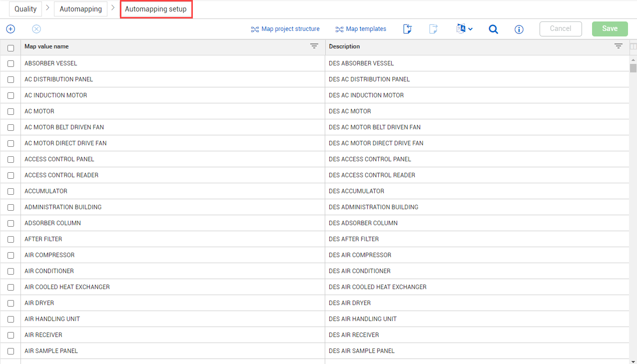Expand the language translation dropdown
637x364 pixels.
pos(464,29)
